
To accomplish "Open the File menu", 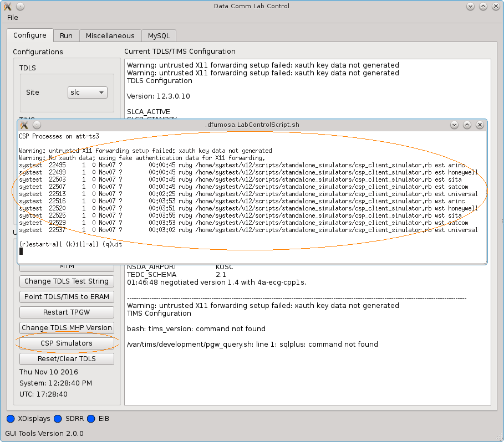I will 13,18.
